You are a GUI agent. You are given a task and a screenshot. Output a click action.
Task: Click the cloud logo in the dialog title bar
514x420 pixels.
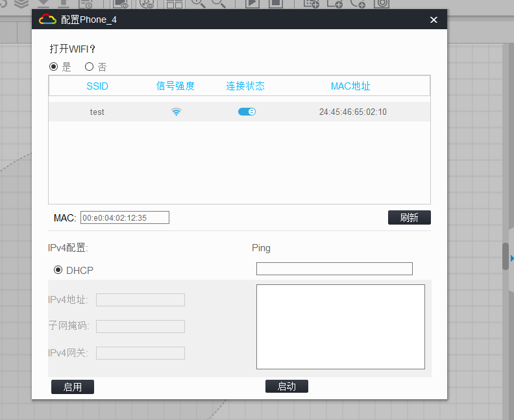coord(47,19)
